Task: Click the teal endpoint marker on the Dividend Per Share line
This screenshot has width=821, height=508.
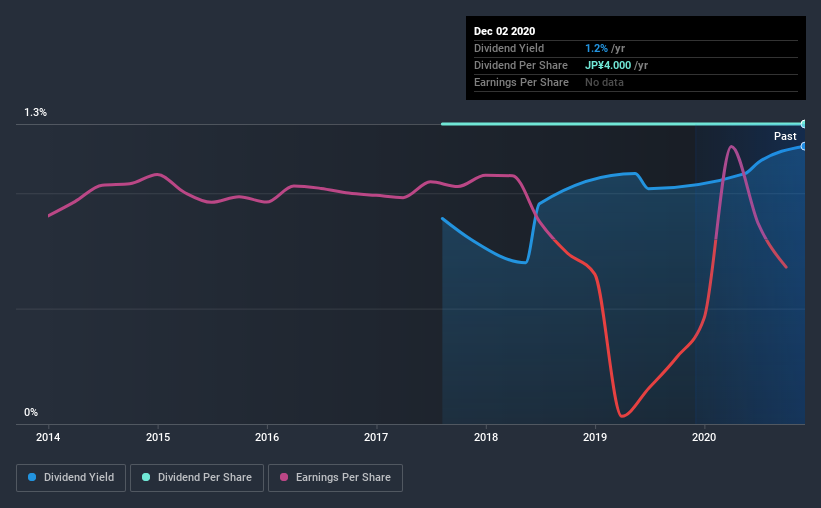Action: [x=803, y=124]
